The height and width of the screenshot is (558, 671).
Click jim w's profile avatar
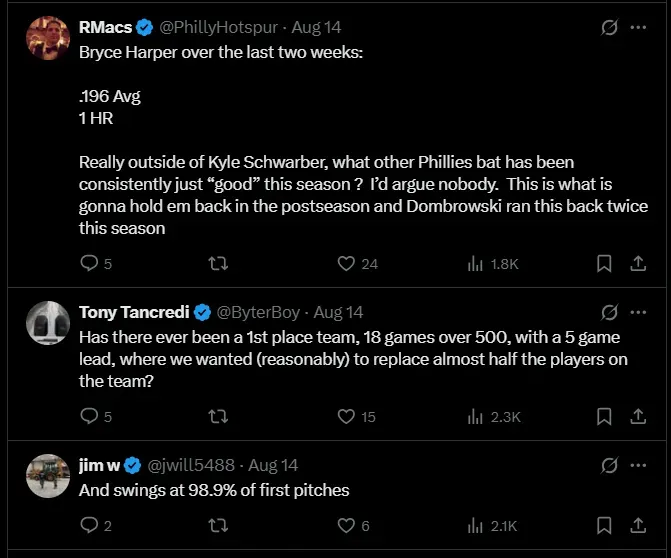click(x=46, y=476)
